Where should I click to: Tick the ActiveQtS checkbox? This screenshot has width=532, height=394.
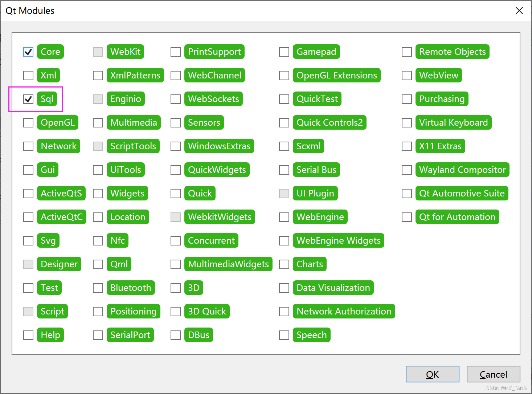click(28, 194)
